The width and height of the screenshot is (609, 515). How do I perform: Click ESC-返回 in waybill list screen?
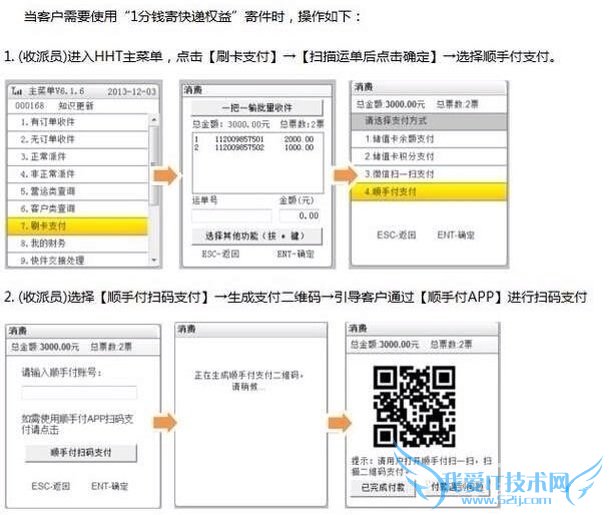click(x=220, y=254)
